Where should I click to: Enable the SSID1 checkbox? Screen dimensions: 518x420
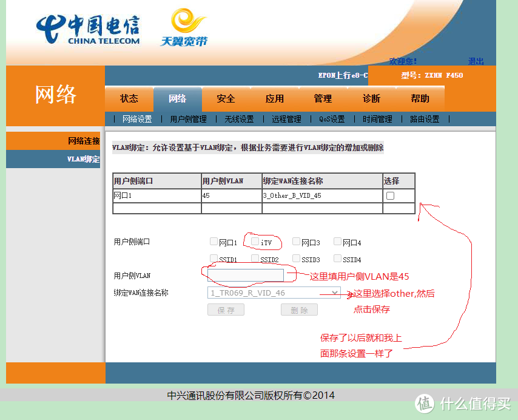coord(214,258)
